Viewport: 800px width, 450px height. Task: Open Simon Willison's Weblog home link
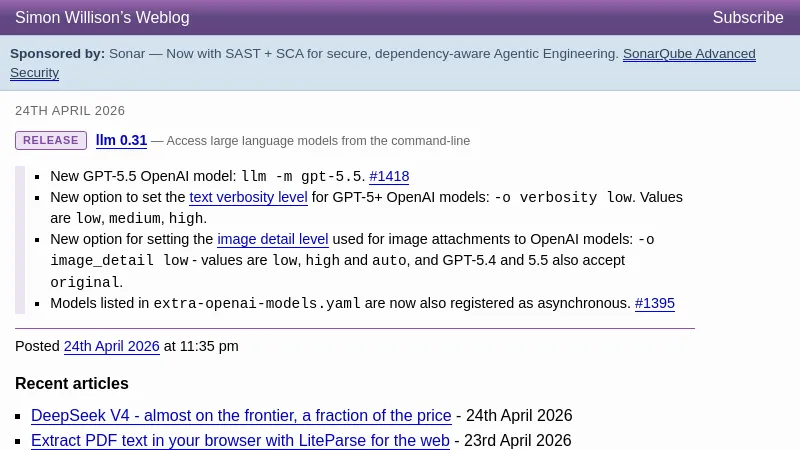pos(102,18)
